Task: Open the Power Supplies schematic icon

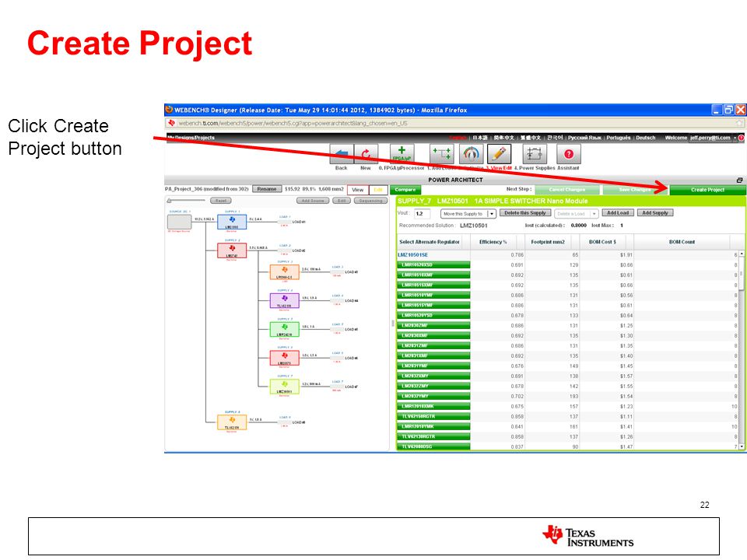Action: (x=535, y=154)
